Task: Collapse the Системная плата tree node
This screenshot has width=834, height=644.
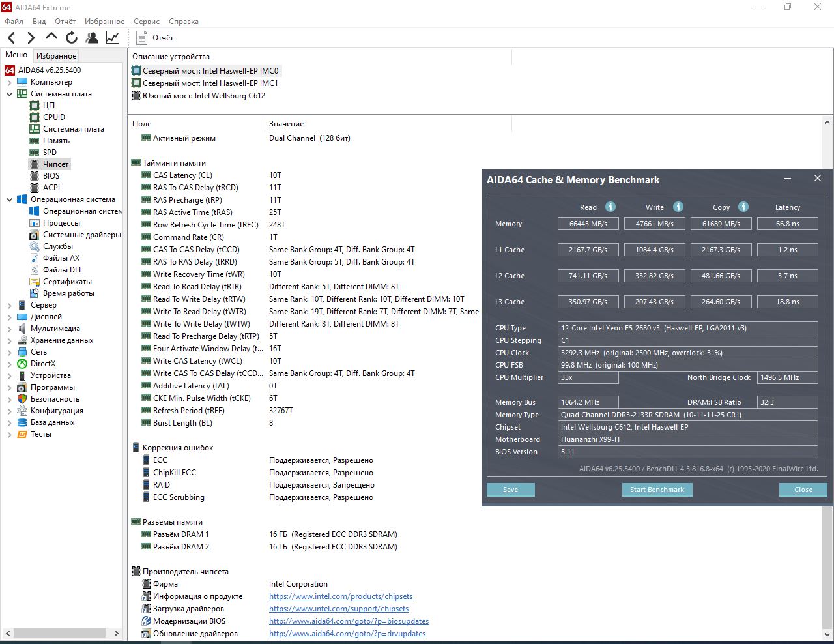Action: point(9,94)
